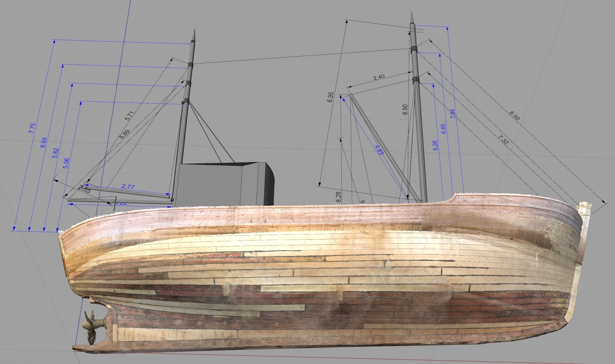This screenshot has height=364, width=615.
Task: Select the 8.50 forestay dimension label
Action: tap(514, 116)
